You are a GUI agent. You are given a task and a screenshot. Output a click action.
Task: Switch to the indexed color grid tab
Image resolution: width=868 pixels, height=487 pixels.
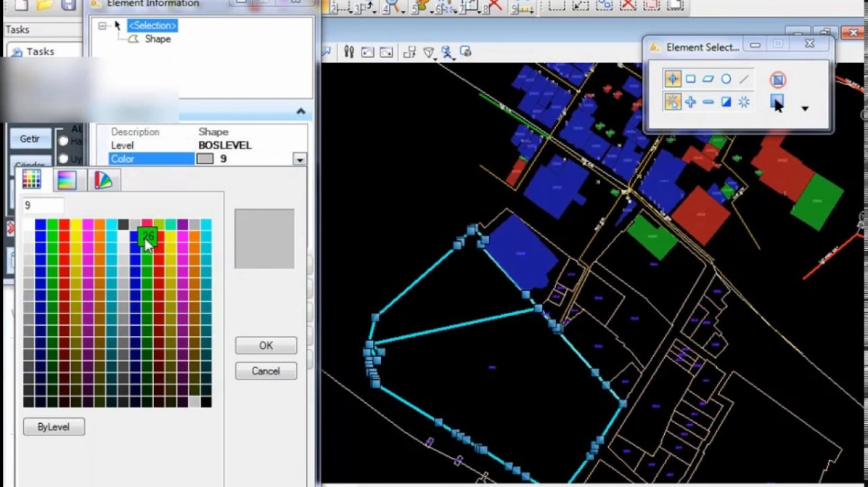(31, 179)
